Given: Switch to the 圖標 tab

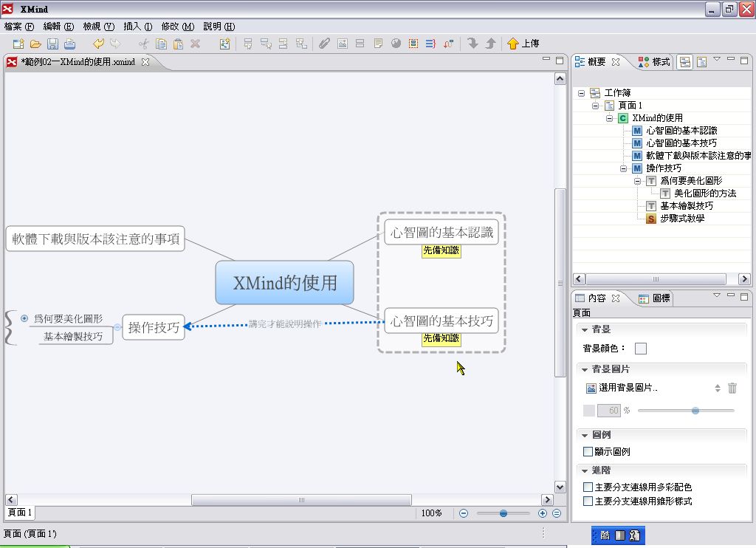Looking at the screenshot, I should coord(654,298).
